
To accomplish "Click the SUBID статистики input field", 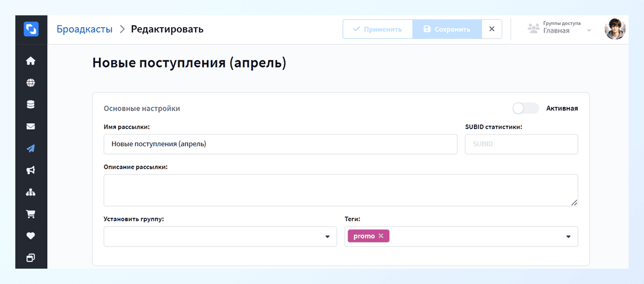I will [x=521, y=144].
